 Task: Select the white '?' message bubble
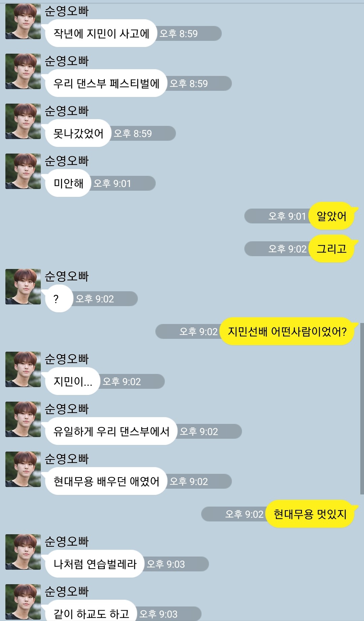(x=59, y=299)
